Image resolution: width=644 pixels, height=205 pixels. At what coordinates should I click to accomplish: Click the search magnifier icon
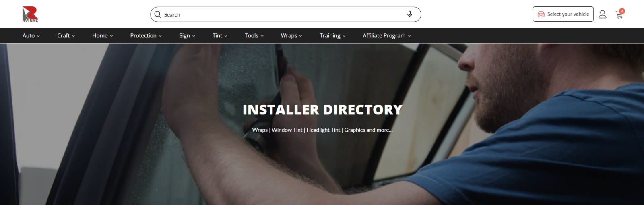coord(157,14)
